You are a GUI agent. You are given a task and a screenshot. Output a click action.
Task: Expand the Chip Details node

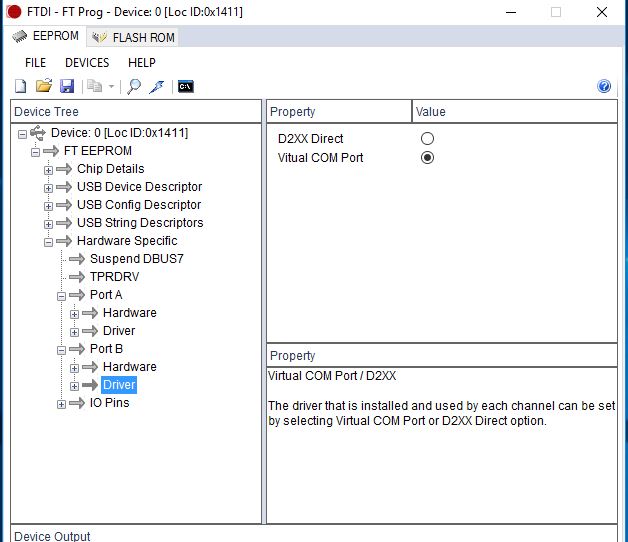tap(48, 170)
